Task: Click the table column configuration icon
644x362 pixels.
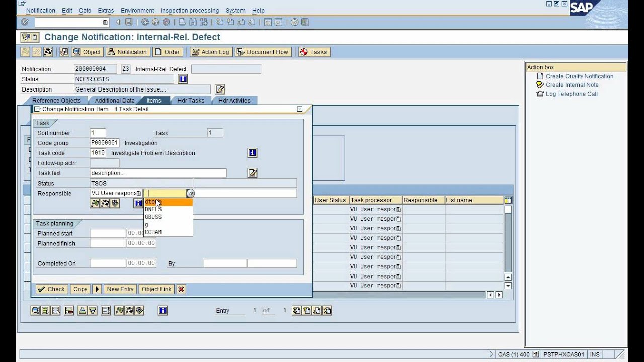Action: (x=508, y=200)
